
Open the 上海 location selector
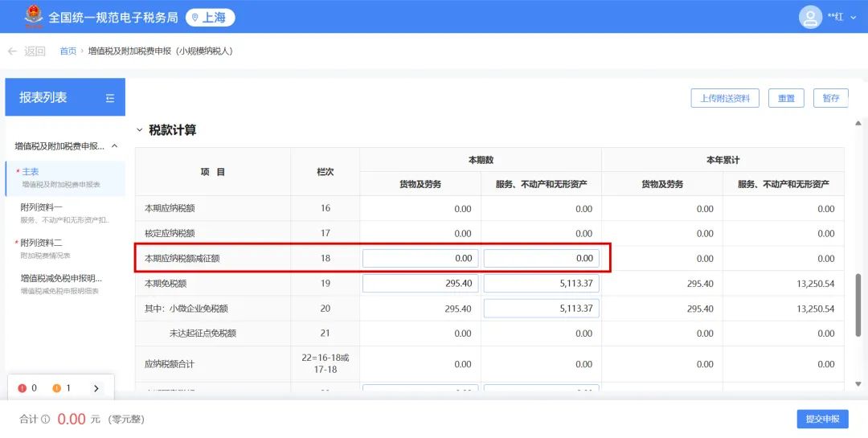(210, 17)
